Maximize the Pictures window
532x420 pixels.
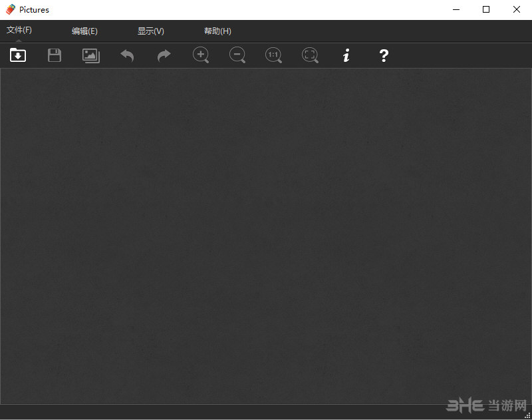point(486,9)
